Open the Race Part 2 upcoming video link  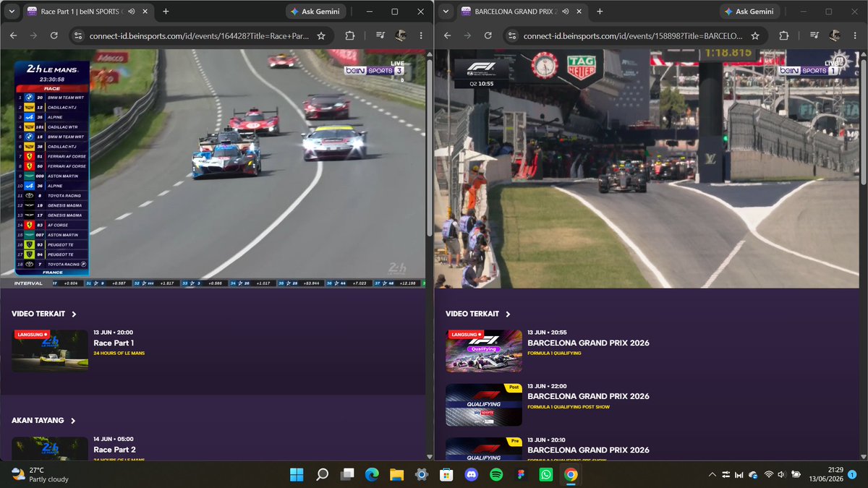[x=114, y=450]
